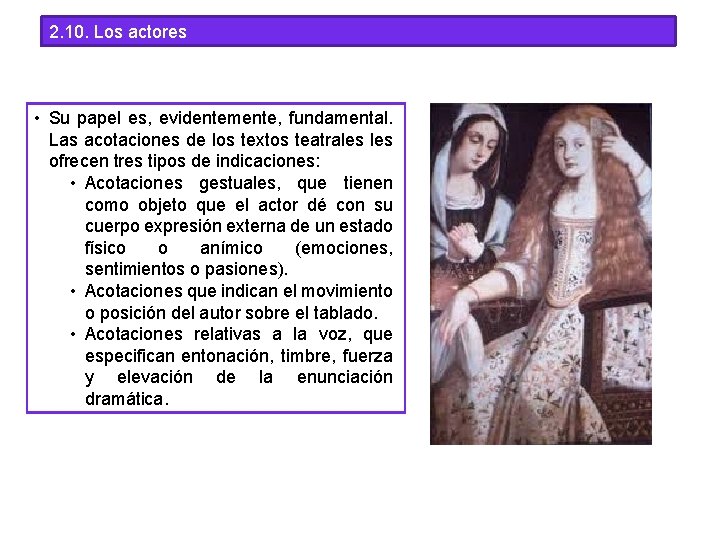Screen dimensions: 720x540
Task: Click the line 'ofrecen tres tipos de indicaciones:'
Action: click(x=184, y=161)
